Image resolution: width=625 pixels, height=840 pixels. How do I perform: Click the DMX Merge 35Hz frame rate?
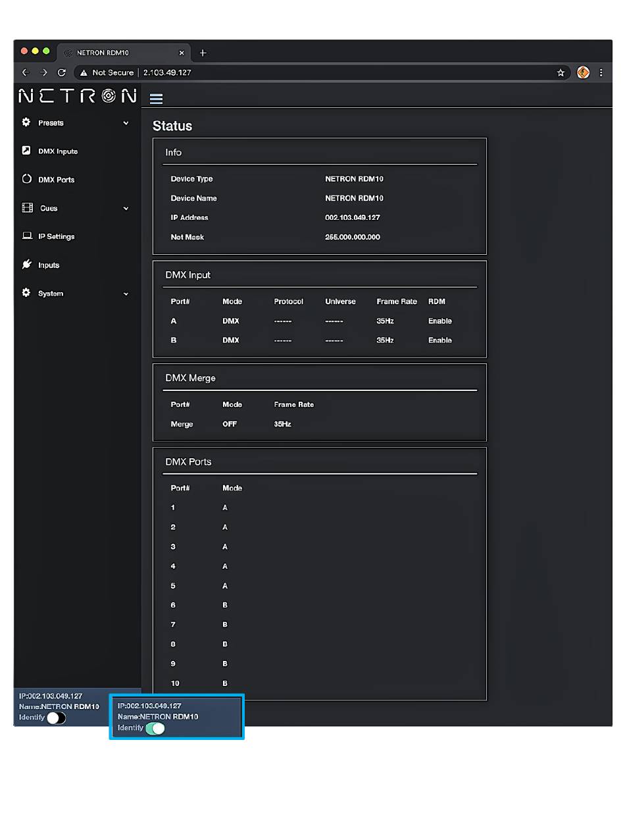point(283,424)
